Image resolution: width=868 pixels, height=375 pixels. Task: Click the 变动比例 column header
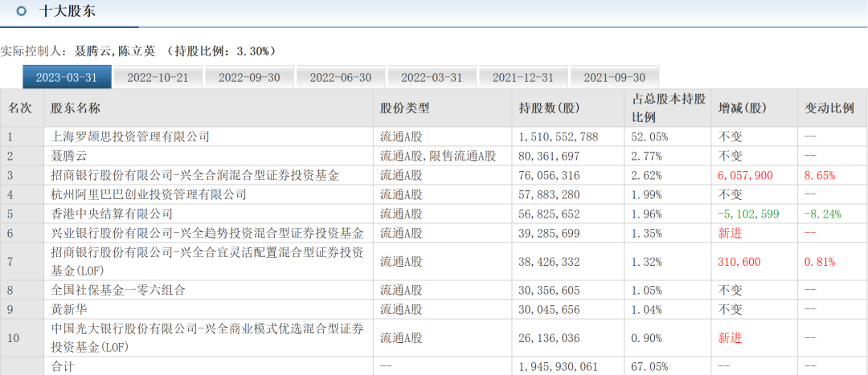click(829, 108)
